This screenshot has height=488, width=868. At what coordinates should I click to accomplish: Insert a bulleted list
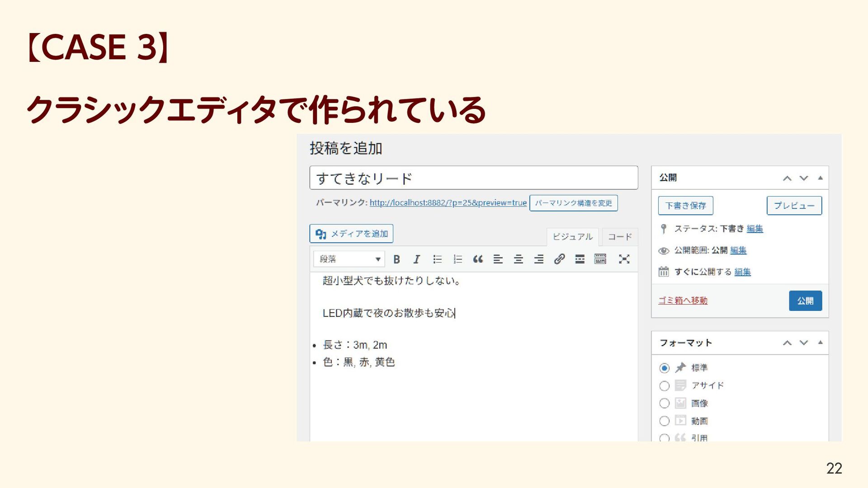coord(437,259)
